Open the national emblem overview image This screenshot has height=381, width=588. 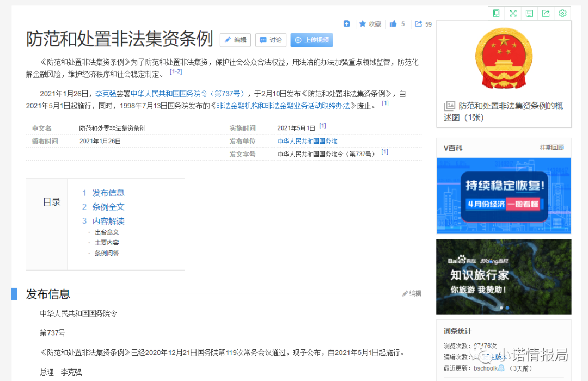coord(504,58)
